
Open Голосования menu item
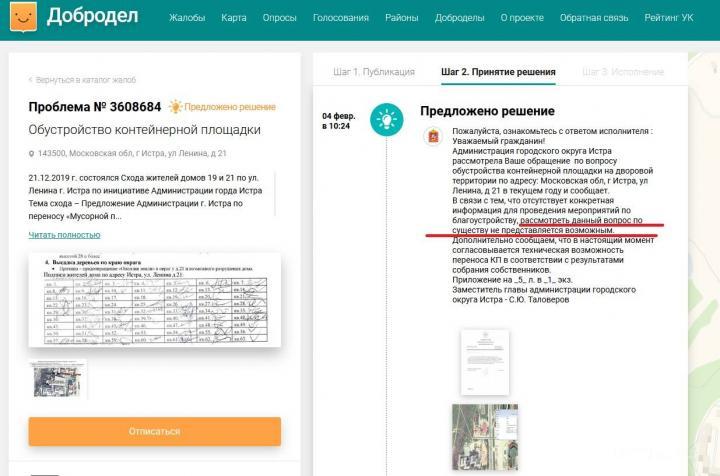pos(341,18)
